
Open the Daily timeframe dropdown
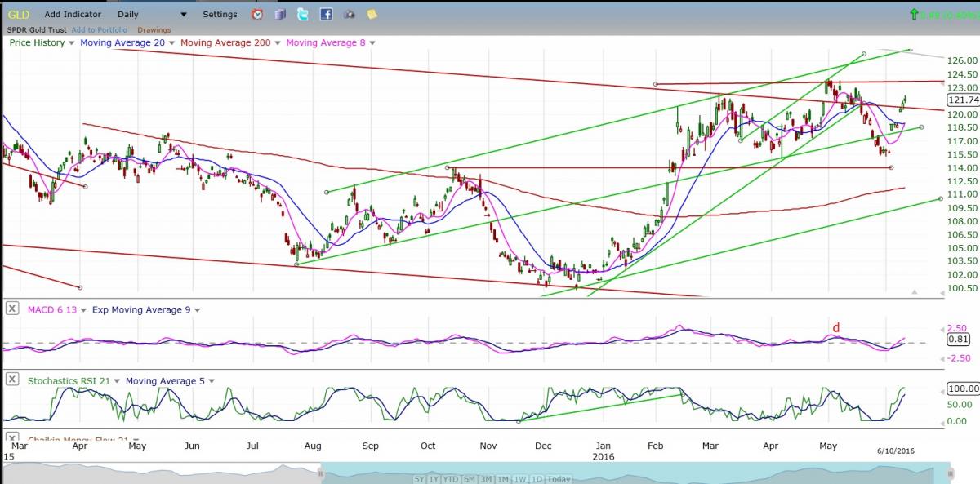tap(152, 14)
